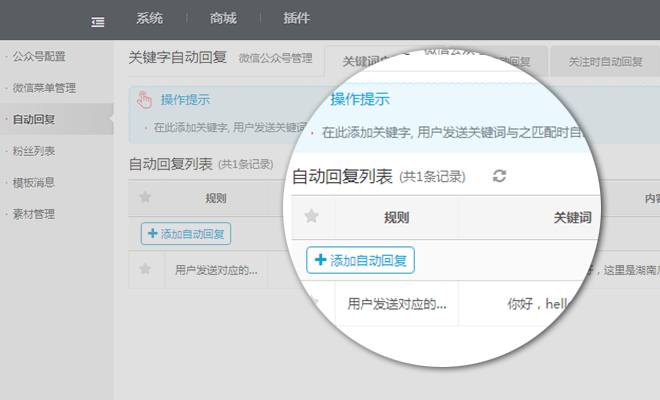
Task: Open 素材管理 in the sidebar
Action: 34,214
